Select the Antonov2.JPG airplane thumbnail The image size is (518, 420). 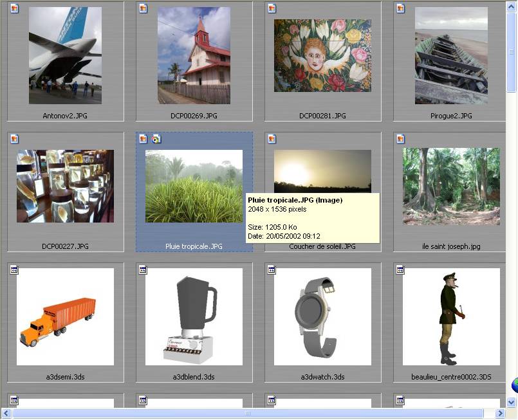(66, 55)
